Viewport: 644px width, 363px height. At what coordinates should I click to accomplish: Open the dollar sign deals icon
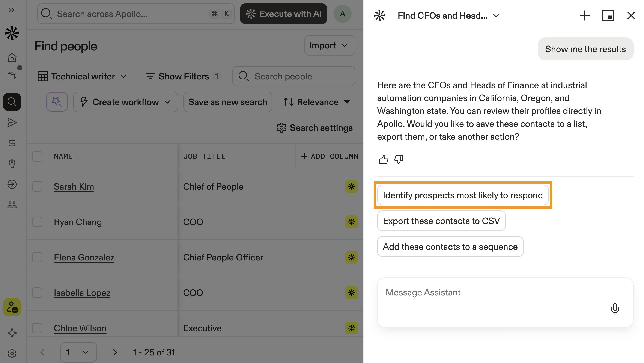pyautogui.click(x=12, y=143)
